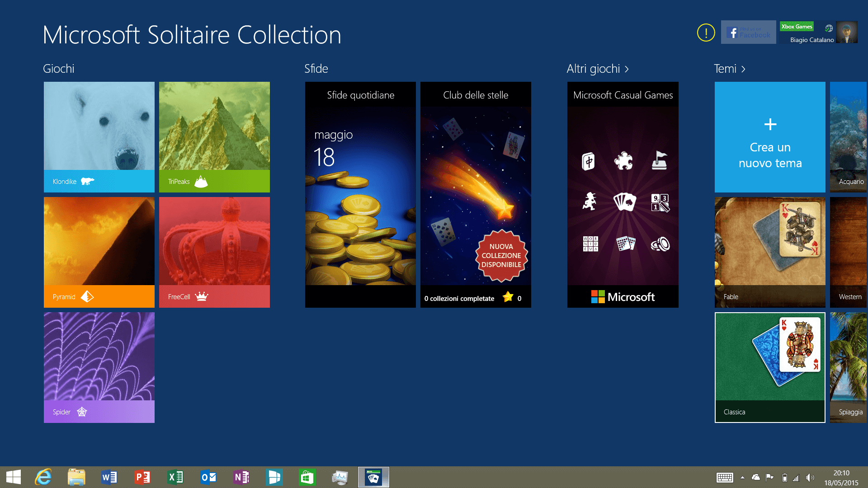Screen dimensions: 868x488
Task: Click the Windows Start button
Action: pyautogui.click(x=14, y=477)
